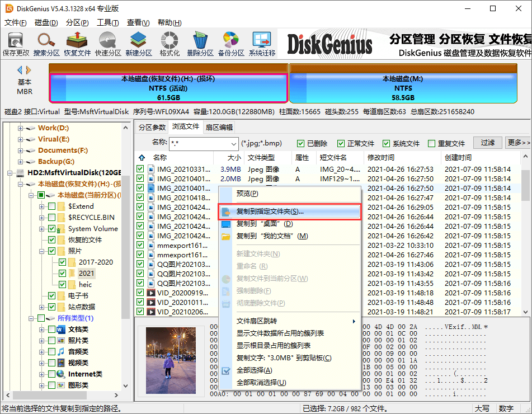Expand the Work(D:) tree node
This screenshot has height=414, width=532.
coord(20,128)
